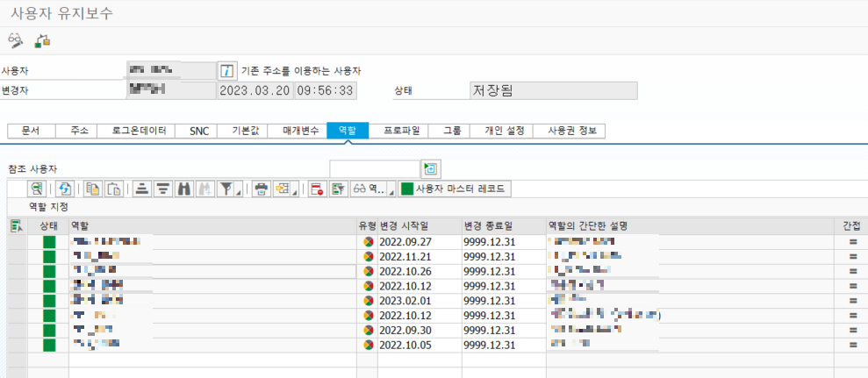Click the 변경 종료일 column header

coord(504,225)
